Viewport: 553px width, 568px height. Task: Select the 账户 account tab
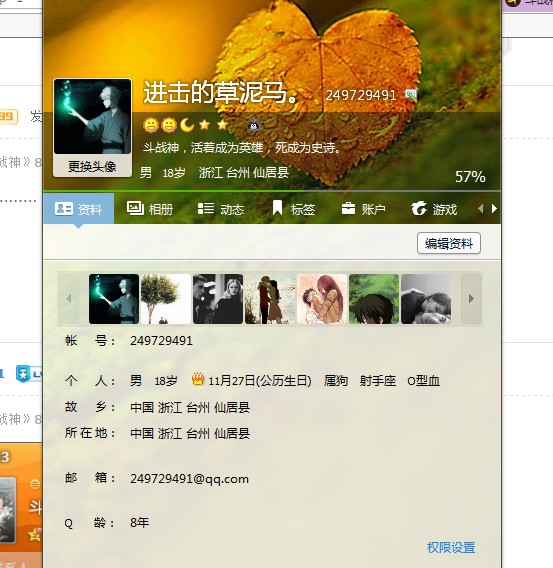pos(363,209)
